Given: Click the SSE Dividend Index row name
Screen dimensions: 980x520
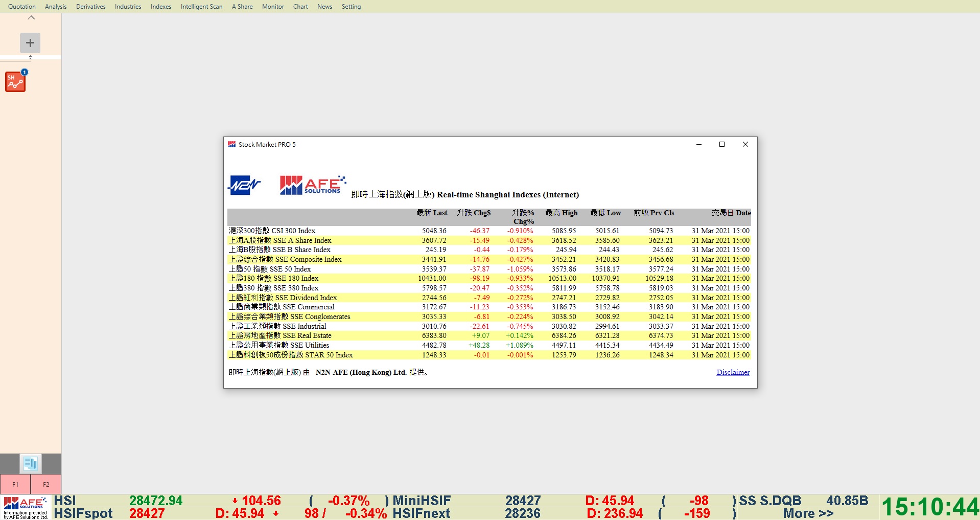Looking at the screenshot, I should (283, 298).
